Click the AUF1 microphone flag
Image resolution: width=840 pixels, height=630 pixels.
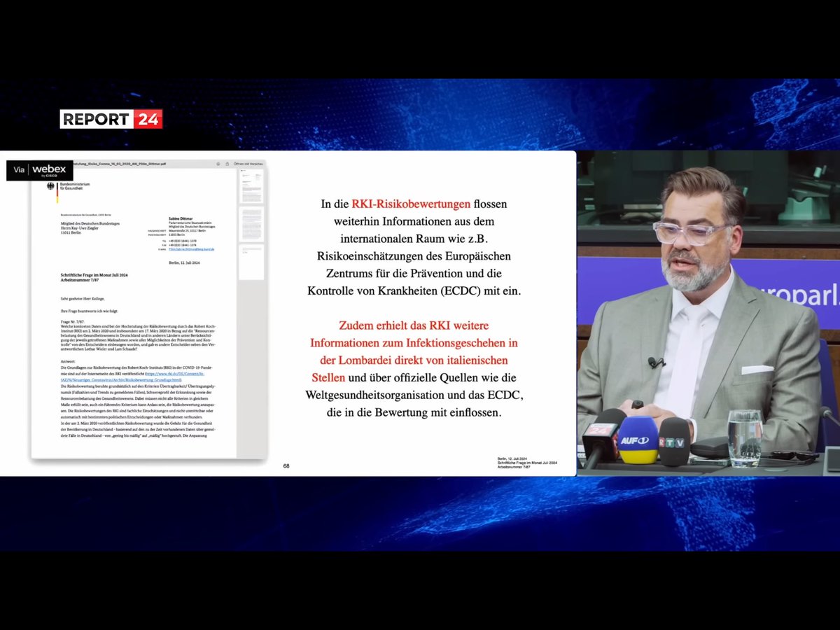tap(638, 440)
